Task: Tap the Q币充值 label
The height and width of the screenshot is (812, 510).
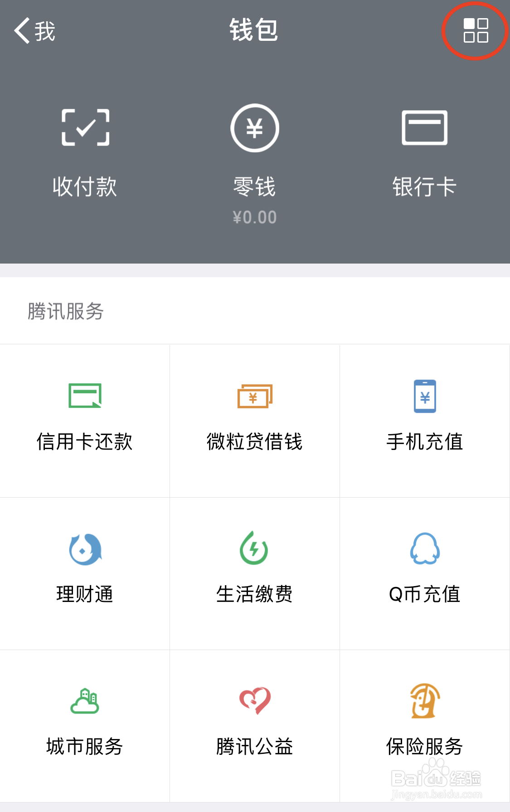Action: pyautogui.click(x=425, y=594)
